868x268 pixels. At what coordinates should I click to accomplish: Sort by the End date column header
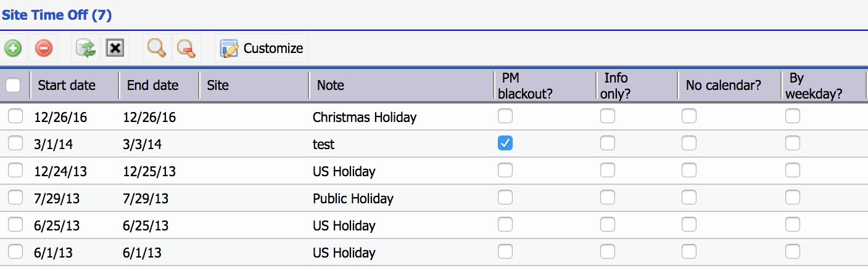click(x=153, y=86)
